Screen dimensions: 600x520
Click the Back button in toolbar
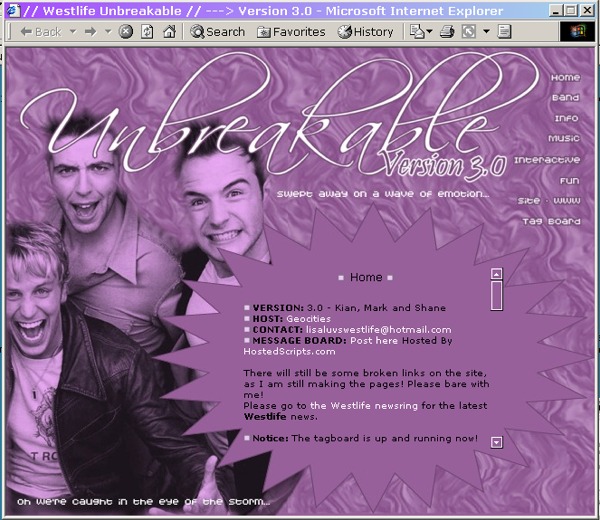point(38,32)
